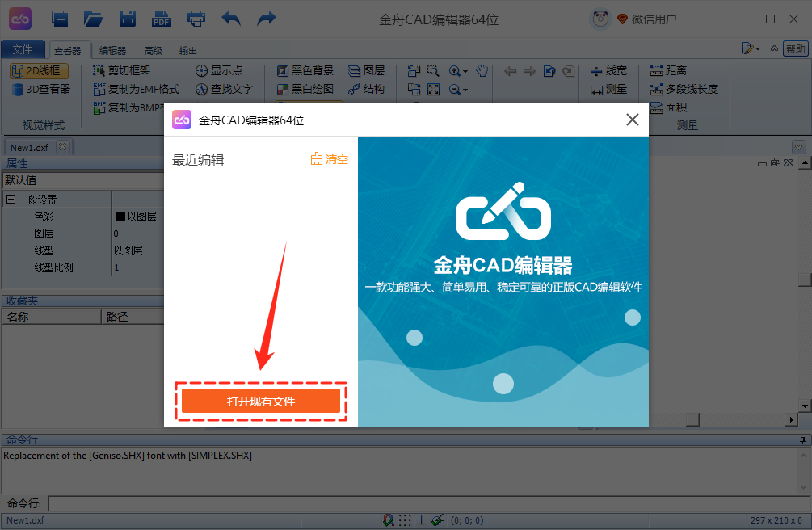Toggle 显示点 option
Image resolution: width=812 pixels, height=530 pixels.
(x=218, y=70)
